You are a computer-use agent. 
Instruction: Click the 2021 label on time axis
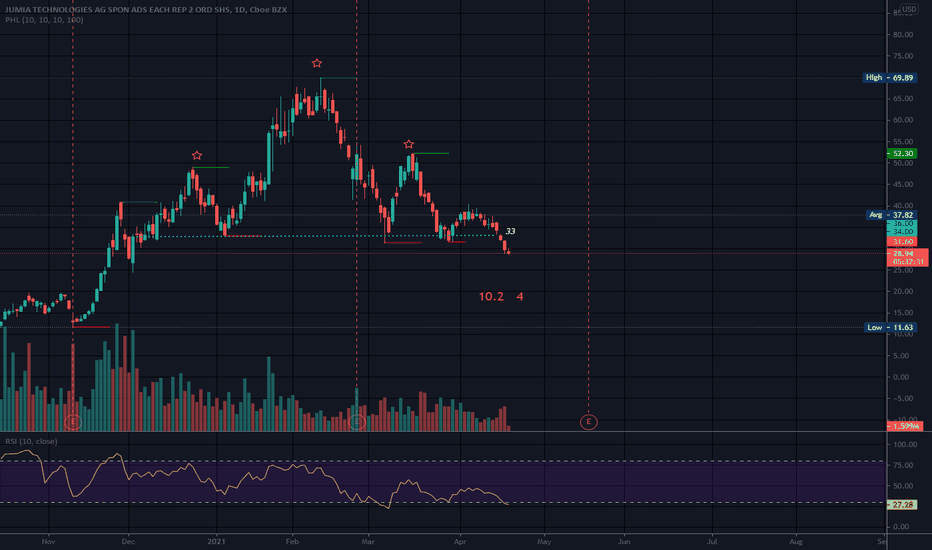coord(216,541)
